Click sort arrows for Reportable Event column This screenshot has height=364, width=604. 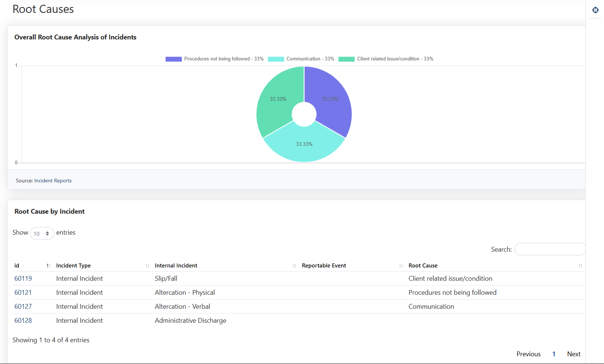pos(401,266)
